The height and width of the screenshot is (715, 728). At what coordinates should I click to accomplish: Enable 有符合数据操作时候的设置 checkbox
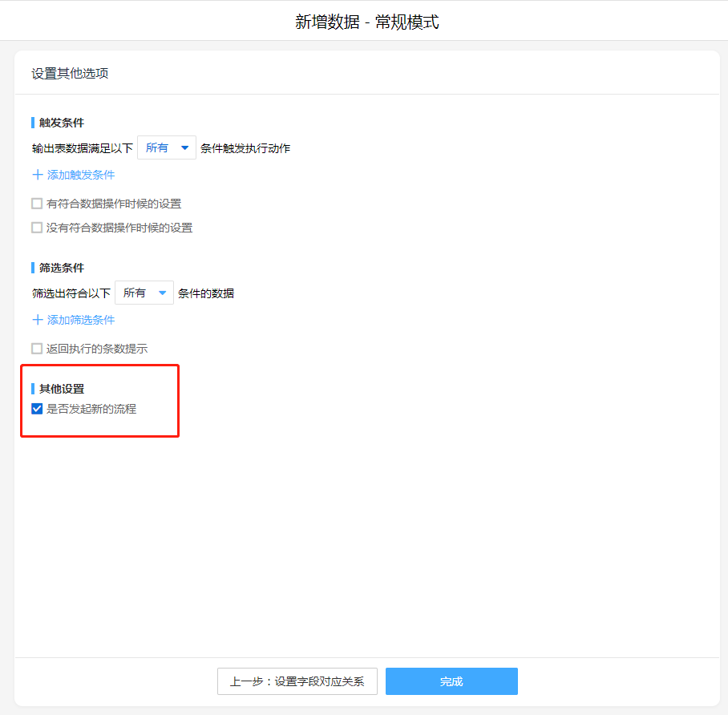pos(37,204)
